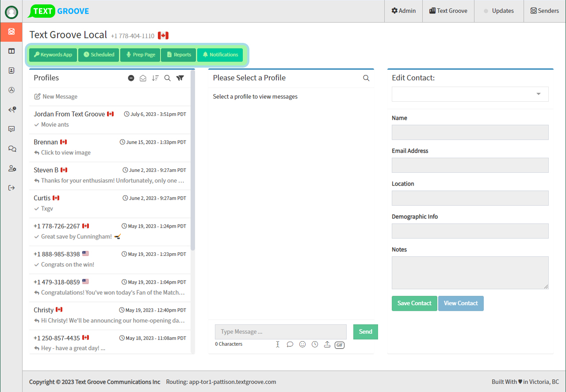Click the Scheduled button
The height and width of the screenshot is (392, 566).
(x=99, y=55)
